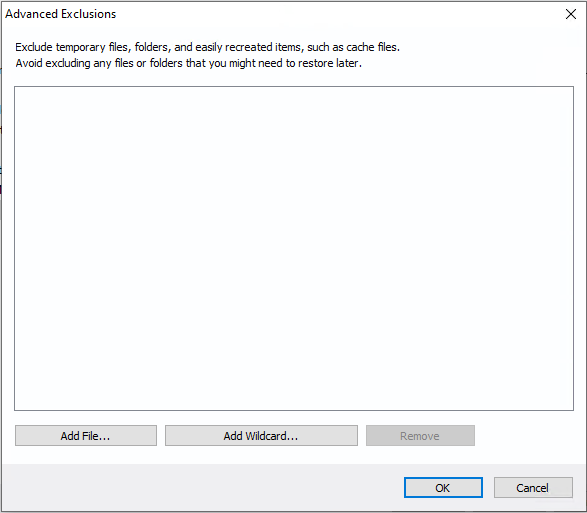This screenshot has height=513, width=587.
Task: Close the Advanced Exclusions window with X
Action: click(x=571, y=14)
